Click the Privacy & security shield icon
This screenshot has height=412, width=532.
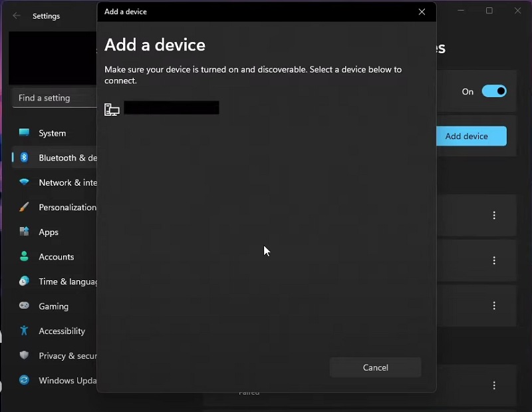[x=24, y=355]
